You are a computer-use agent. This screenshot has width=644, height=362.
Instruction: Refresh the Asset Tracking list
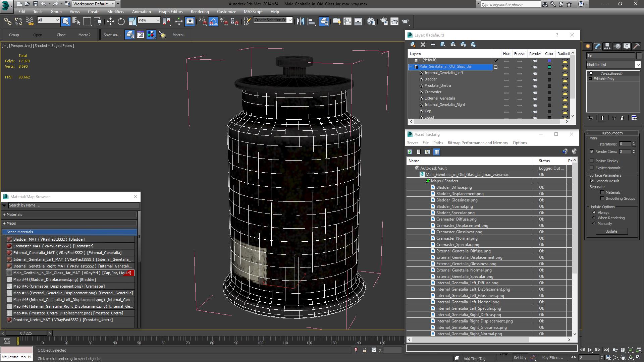(x=410, y=152)
